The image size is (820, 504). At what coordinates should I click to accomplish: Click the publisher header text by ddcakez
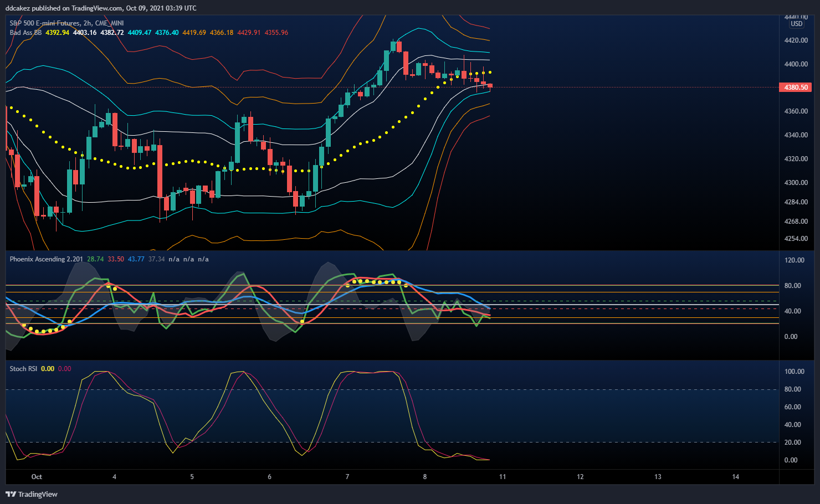coord(101,8)
